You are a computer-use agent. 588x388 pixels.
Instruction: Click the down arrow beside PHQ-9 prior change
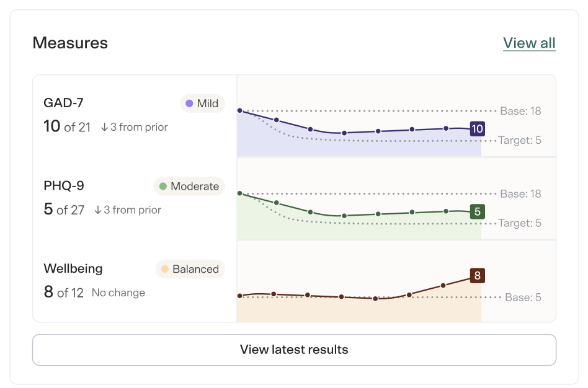(98, 210)
